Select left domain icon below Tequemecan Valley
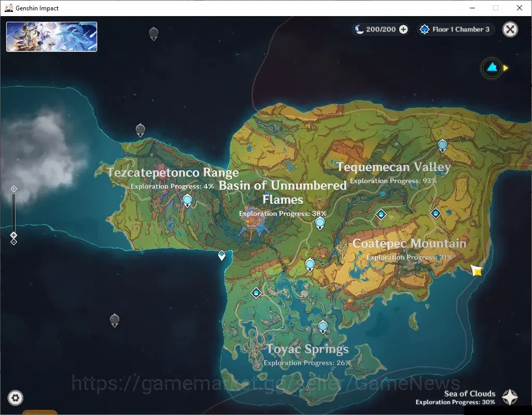The height and width of the screenshot is (415, 532). click(x=381, y=214)
